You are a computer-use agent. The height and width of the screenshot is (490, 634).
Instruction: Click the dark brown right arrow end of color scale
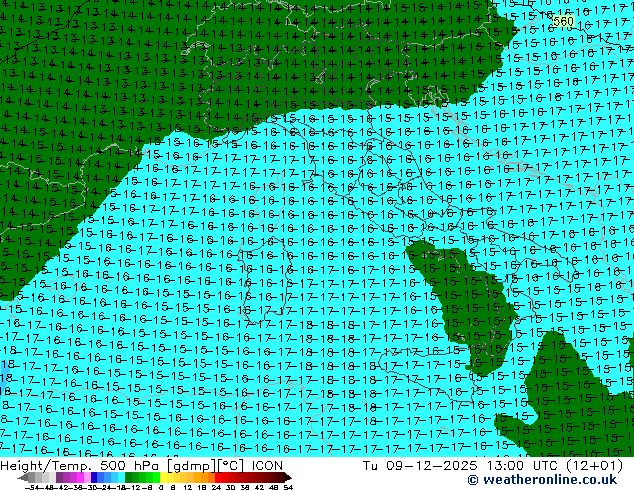(x=288, y=477)
